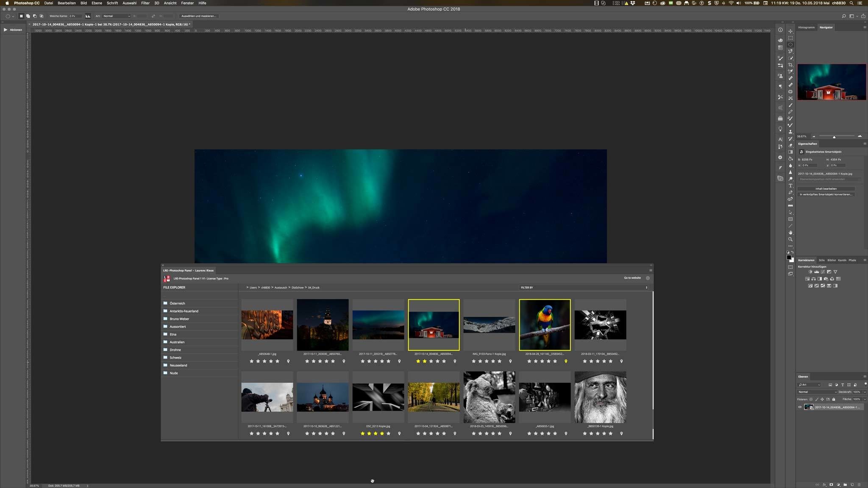Screen dimensions: 868x488
Task: Open the layer filter type Art dropdown
Action: (809, 385)
